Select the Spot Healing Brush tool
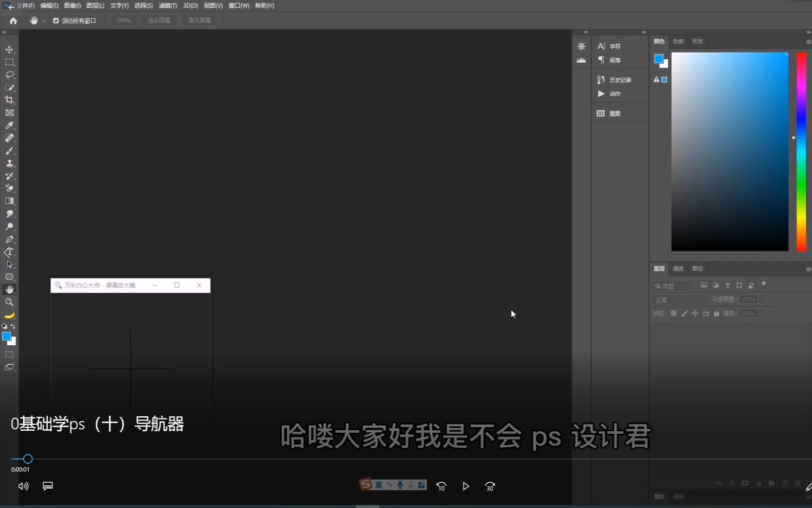The image size is (812, 508). tap(9, 138)
